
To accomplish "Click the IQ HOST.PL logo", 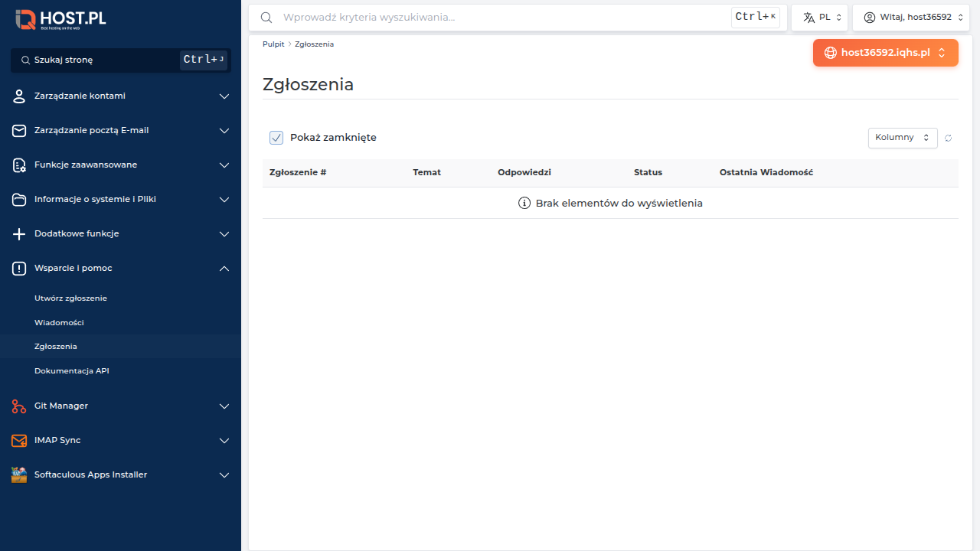I will [x=61, y=19].
